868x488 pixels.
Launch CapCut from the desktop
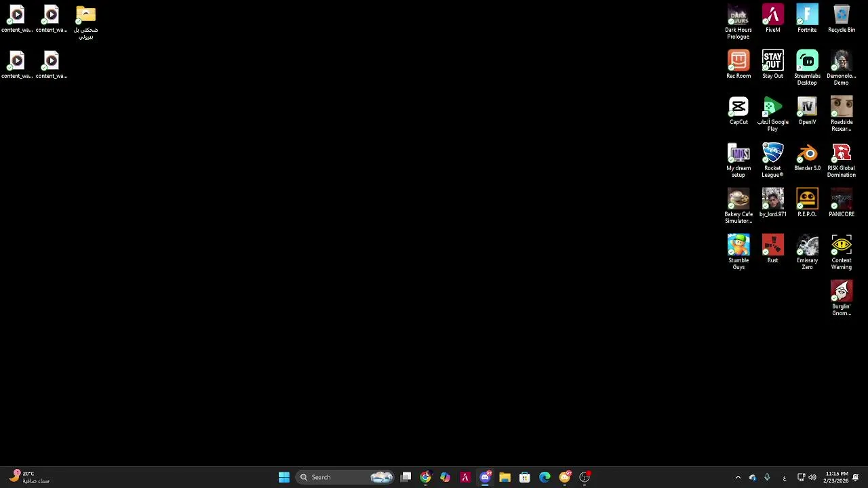point(738,111)
